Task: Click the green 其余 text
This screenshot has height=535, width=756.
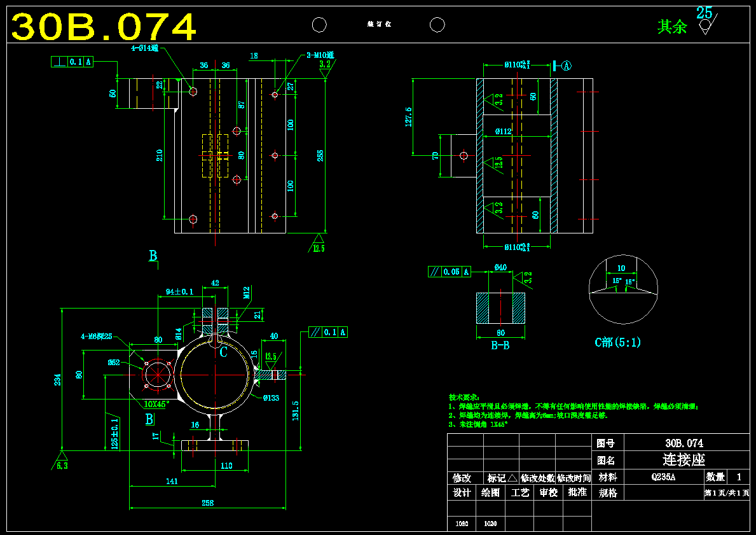Action: pyautogui.click(x=672, y=27)
